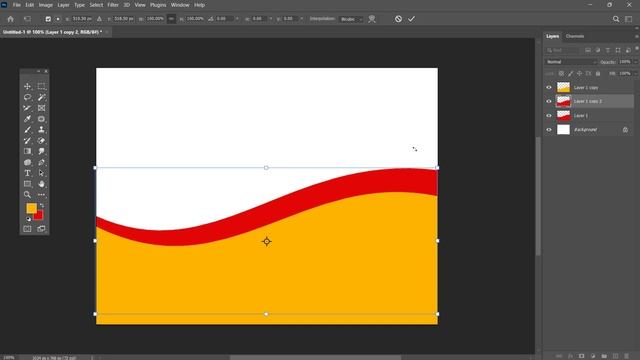
Task: Turn layer filtering on or off
Action: tap(637, 49)
